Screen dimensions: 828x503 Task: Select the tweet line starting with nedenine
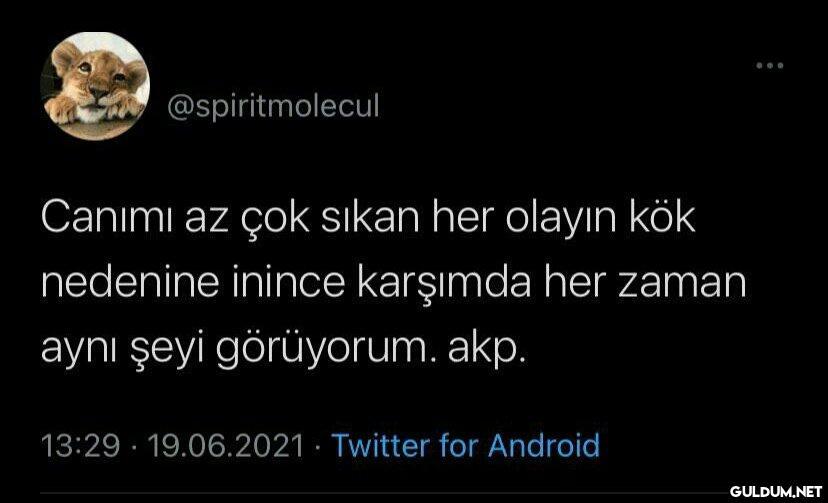[x=393, y=283]
